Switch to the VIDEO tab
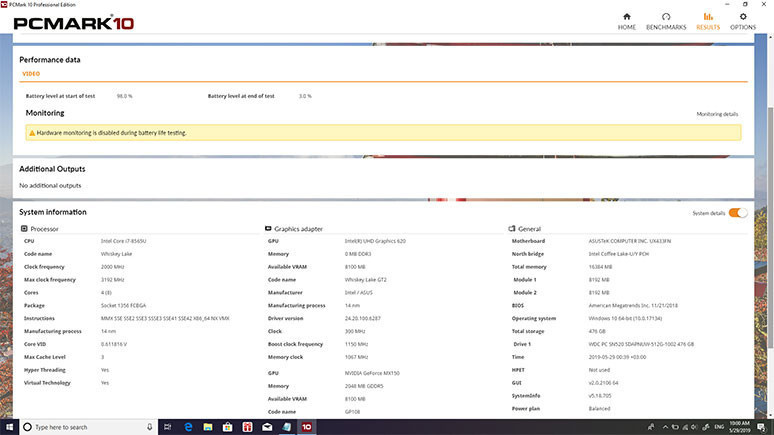 [x=31, y=73]
